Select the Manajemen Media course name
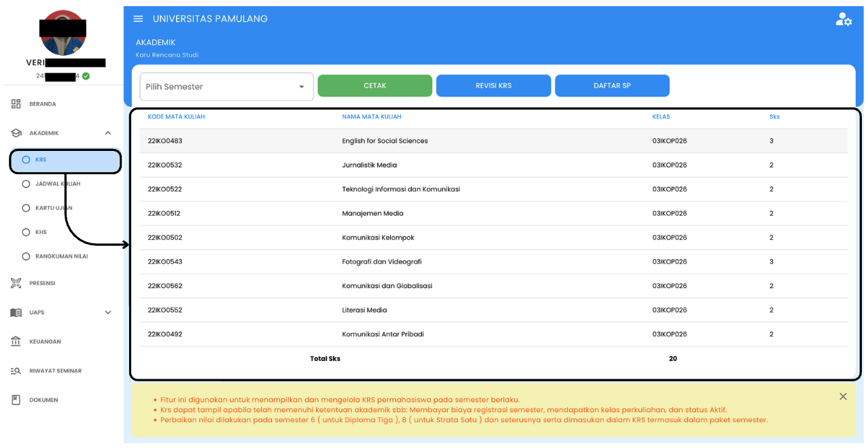The image size is (868, 448). [372, 213]
